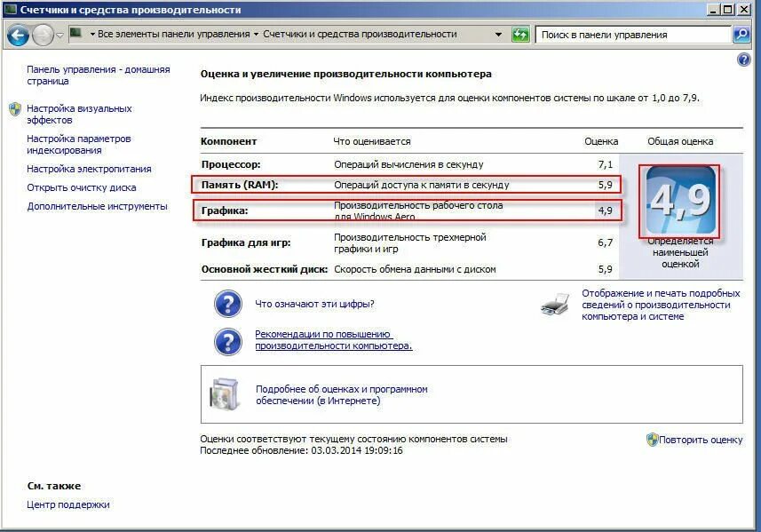
Task: Click shield icon beside 'Повторить оценку'
Action: [652, 440]
